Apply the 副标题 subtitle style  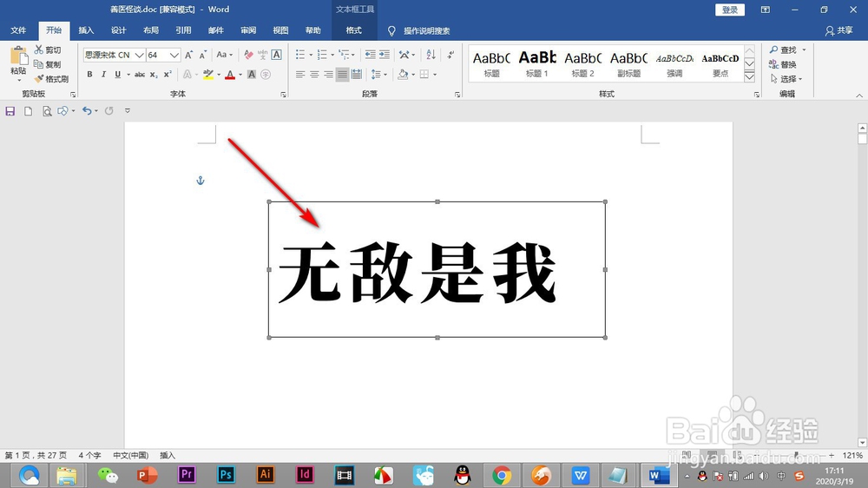[x=628, y=63]
